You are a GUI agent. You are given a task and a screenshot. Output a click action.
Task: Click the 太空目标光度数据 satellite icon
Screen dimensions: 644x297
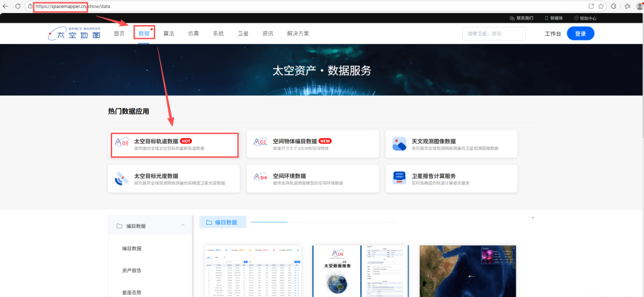[x=122, y=179]
